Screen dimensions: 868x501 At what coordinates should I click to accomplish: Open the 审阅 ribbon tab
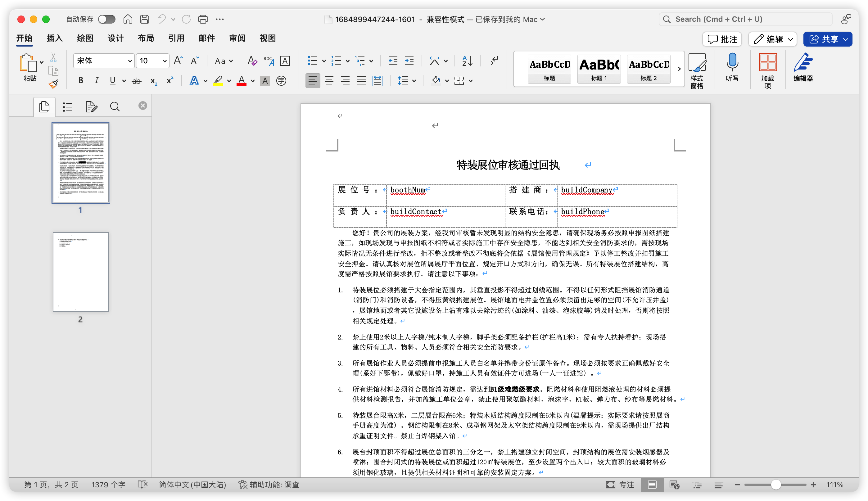(x=237, y=38)
